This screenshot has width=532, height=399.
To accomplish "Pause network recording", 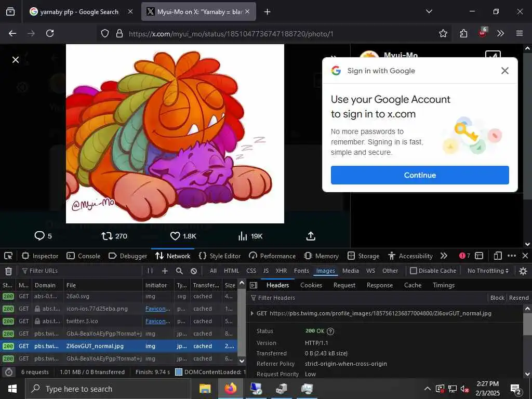I will coord(150,271).
